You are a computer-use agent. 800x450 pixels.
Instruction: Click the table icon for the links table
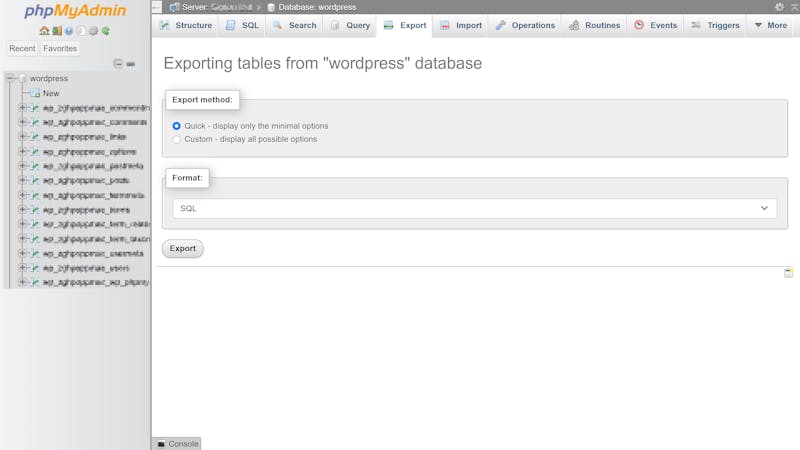[35, 137]
